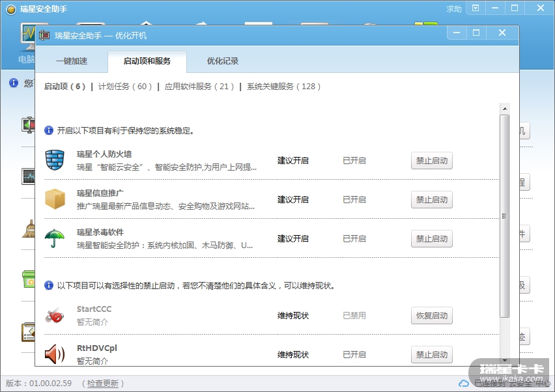Click the RtHDVCpl speaker icon
Viewport: 555px width, 392px height.
[55, 354]
